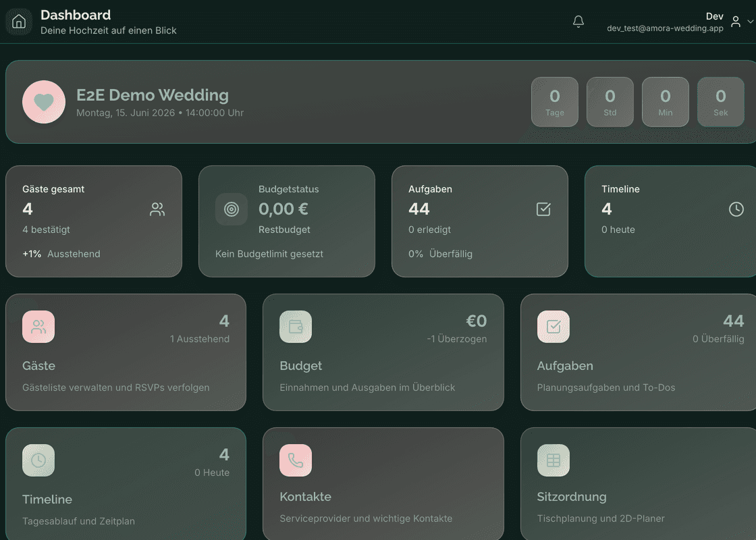This screenshot has height=540, width=756.
Task: Click the date 'Montag, 15. Juni 2026' text
Action: pyautogui.click(x=126, y=113)
